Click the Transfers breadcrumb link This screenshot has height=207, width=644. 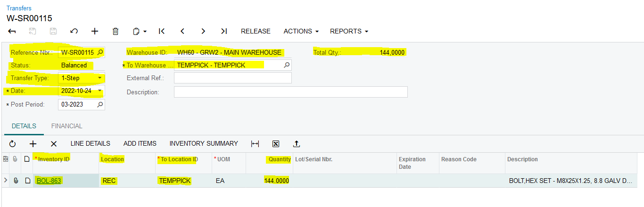tap(19, 8)
